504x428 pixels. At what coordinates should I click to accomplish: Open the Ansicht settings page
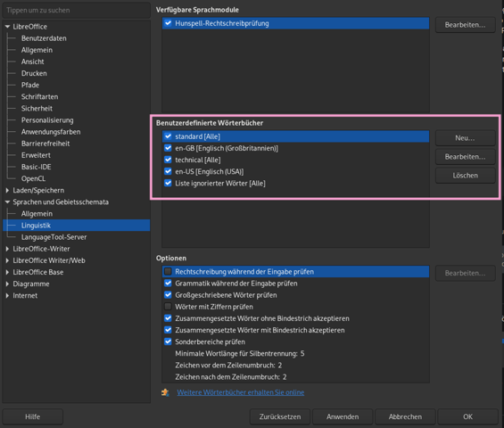point(32,62)
